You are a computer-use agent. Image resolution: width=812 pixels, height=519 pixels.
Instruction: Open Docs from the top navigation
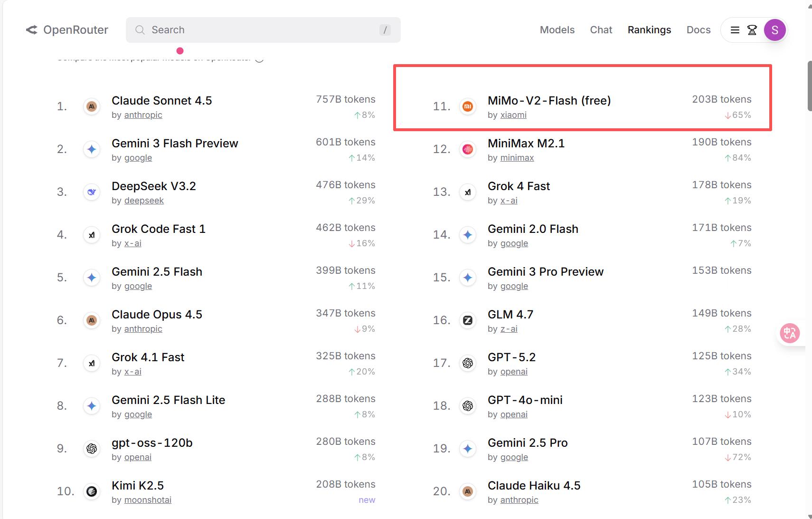coord(699,30)
